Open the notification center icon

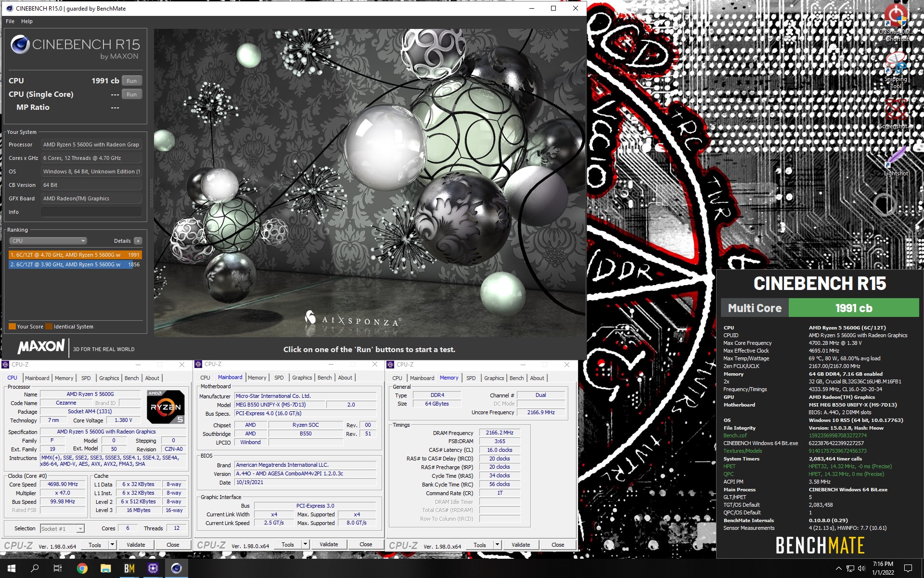tap(908, 568)
